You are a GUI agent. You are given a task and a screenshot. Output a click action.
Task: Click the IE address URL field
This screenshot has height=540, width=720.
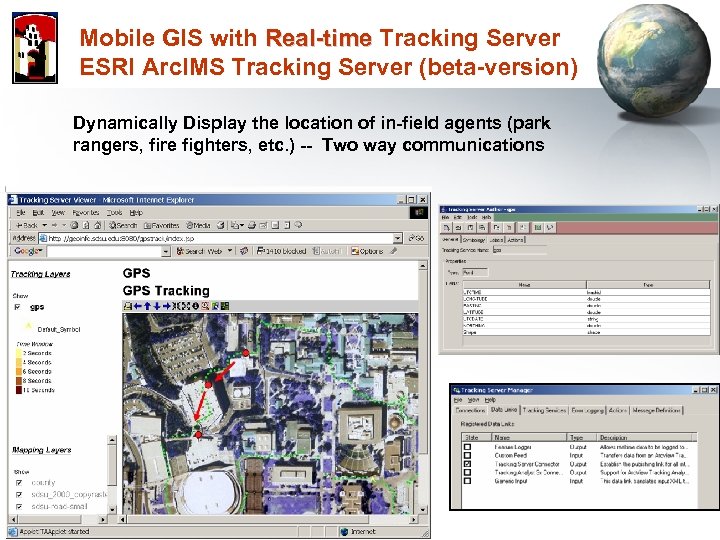point(220,238)
